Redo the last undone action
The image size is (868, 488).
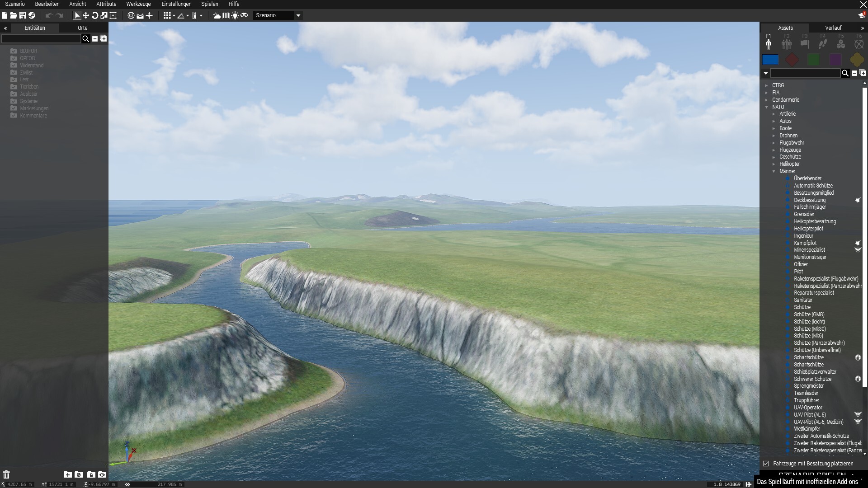point(59,15)
